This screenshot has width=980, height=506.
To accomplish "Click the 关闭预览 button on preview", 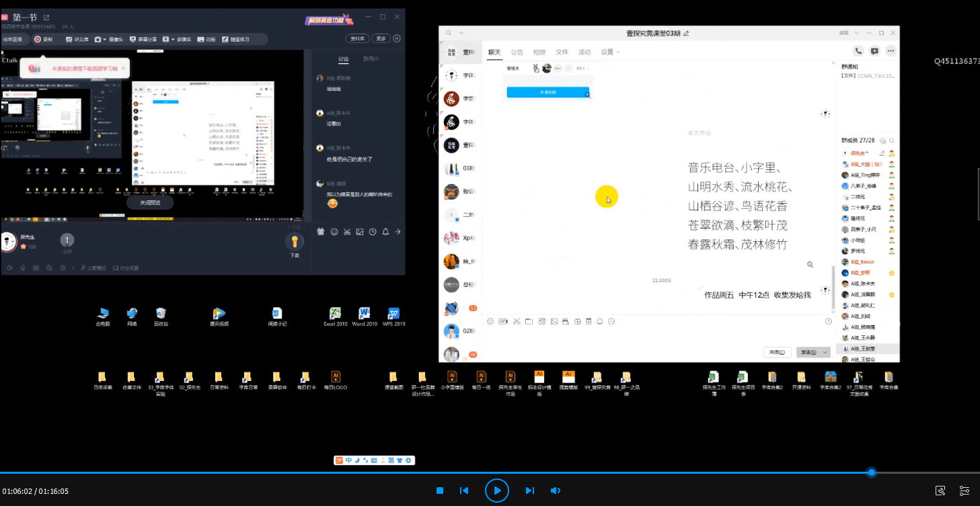I will [x=150, y=202].
